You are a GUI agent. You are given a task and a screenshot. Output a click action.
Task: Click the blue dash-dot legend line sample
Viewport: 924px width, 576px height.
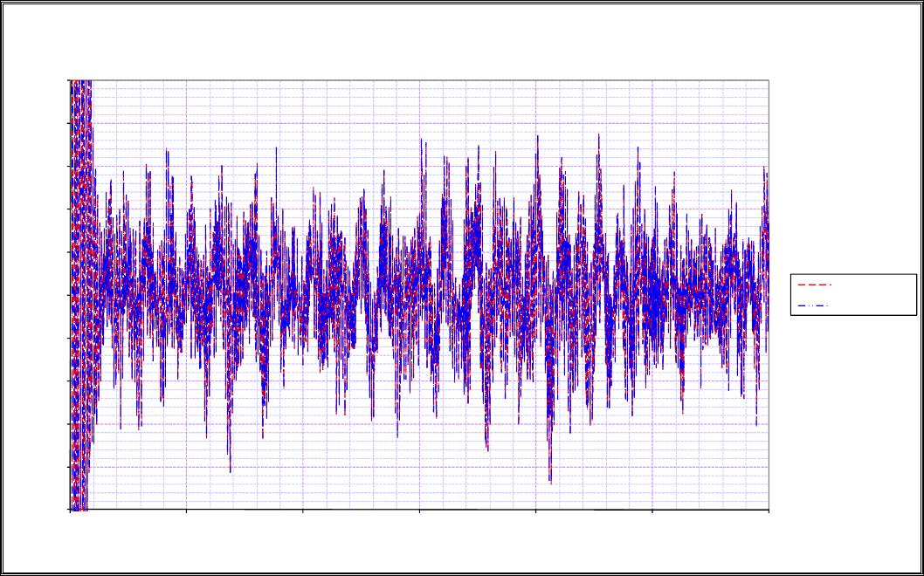pos(814,305)
